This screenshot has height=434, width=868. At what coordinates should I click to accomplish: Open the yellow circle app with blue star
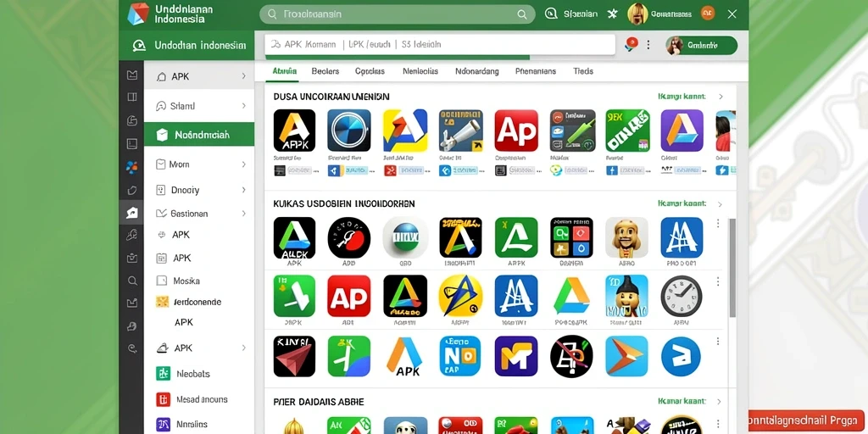coord(460,296)
